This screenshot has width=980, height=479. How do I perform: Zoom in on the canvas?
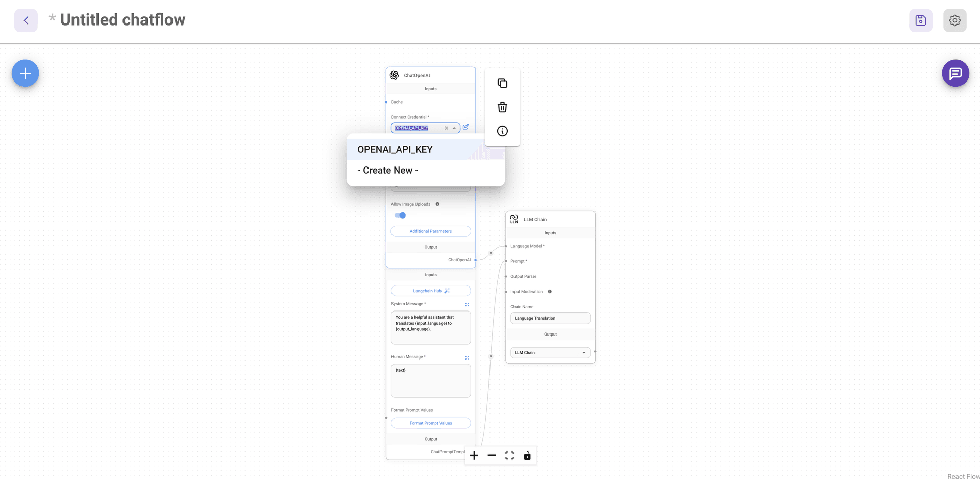coord(474,456)
